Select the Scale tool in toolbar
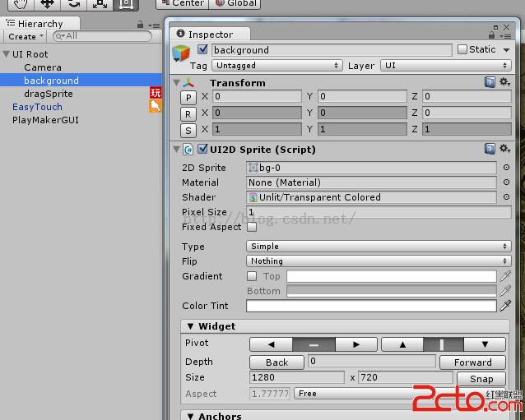The image size is (525, 420). [x=100, y=4]
